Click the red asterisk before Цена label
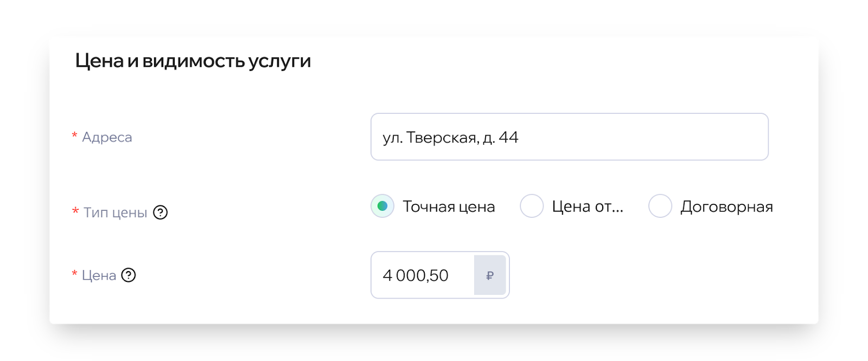This screenshot has width=868, height=361. (x=74, y=274)
